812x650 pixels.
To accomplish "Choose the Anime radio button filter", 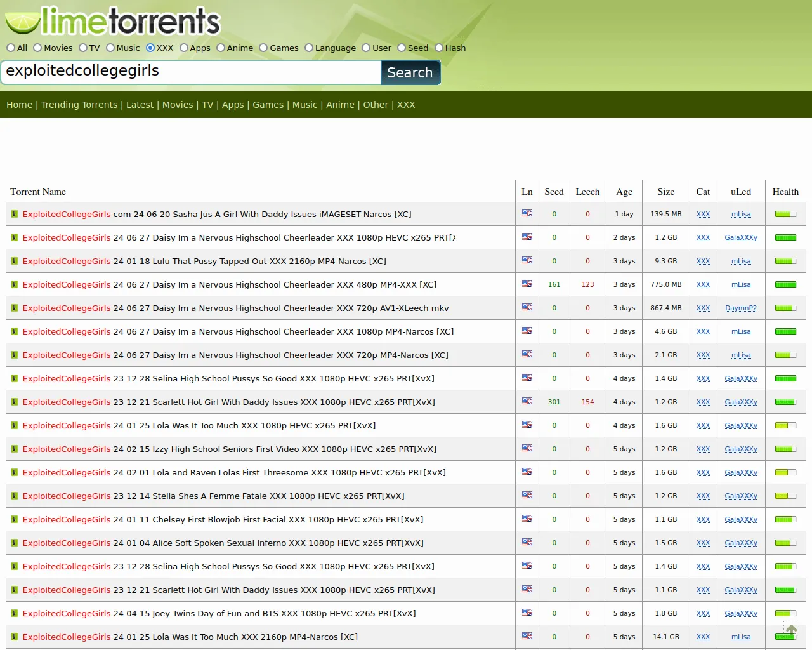I will 221,48.
